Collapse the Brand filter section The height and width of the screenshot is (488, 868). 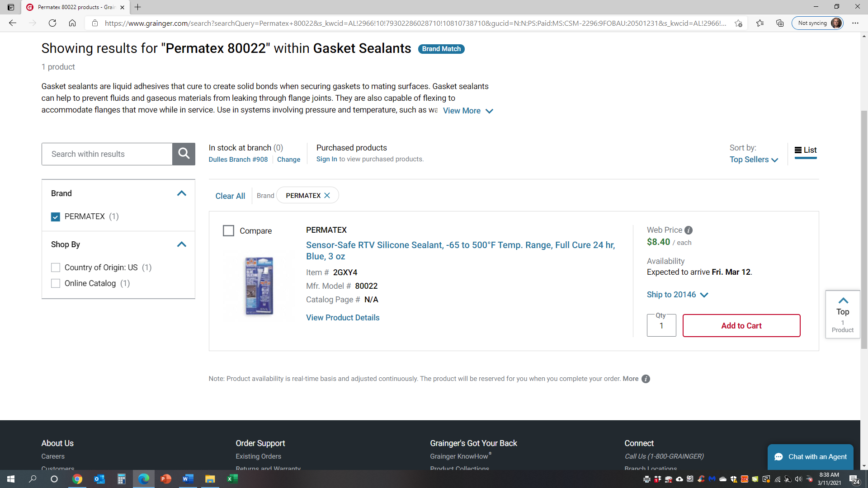pyautogui.click(x=182, y=193)
